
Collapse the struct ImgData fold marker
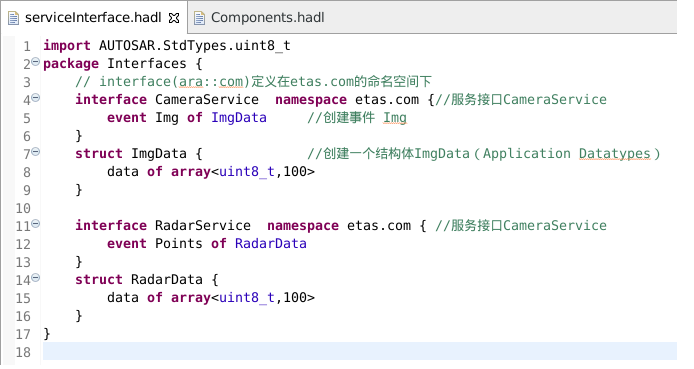pos(36,152)
